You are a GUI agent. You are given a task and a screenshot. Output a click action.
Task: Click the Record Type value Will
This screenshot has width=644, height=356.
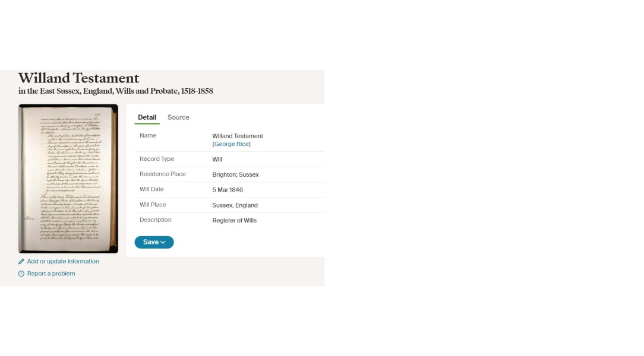pos(216,159)
